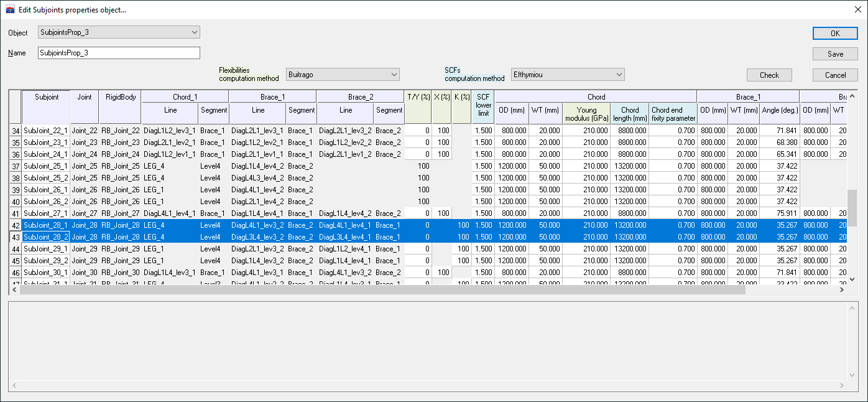The height and width of the screenshot is (402, 868).
Task: Click the horizontal scrollbar thumb of the table
Action: click(382, 289)
